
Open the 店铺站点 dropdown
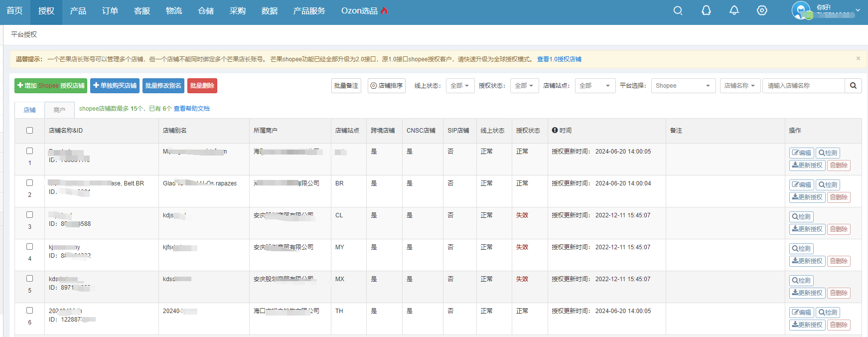[595, 86]
